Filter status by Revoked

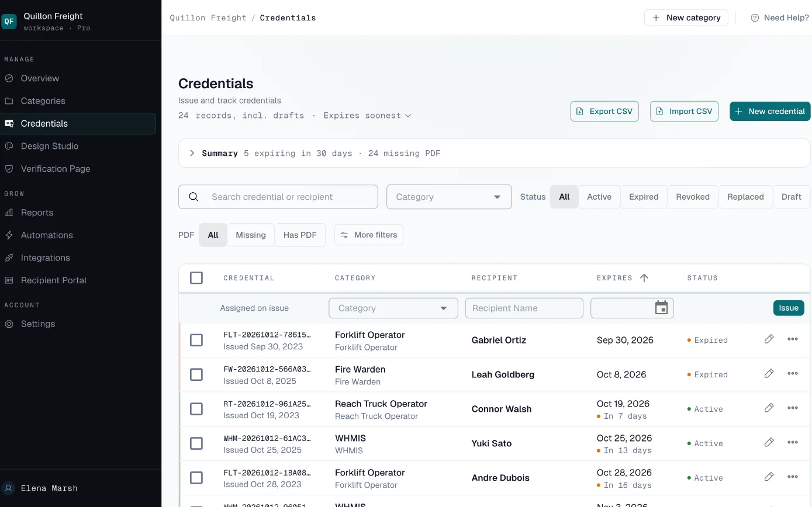pyautogui.click(x=693, y=197)
